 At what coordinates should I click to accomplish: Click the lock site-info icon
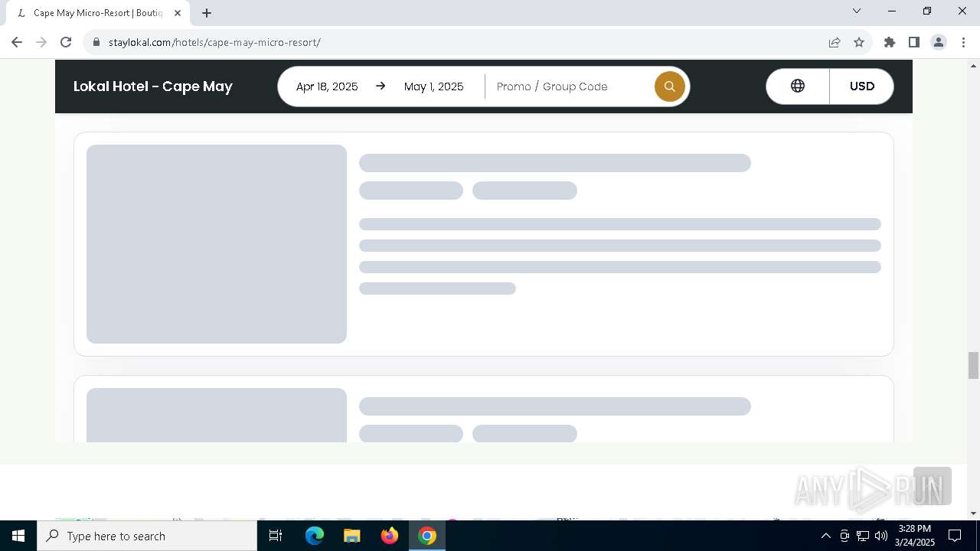click(96, 42)
